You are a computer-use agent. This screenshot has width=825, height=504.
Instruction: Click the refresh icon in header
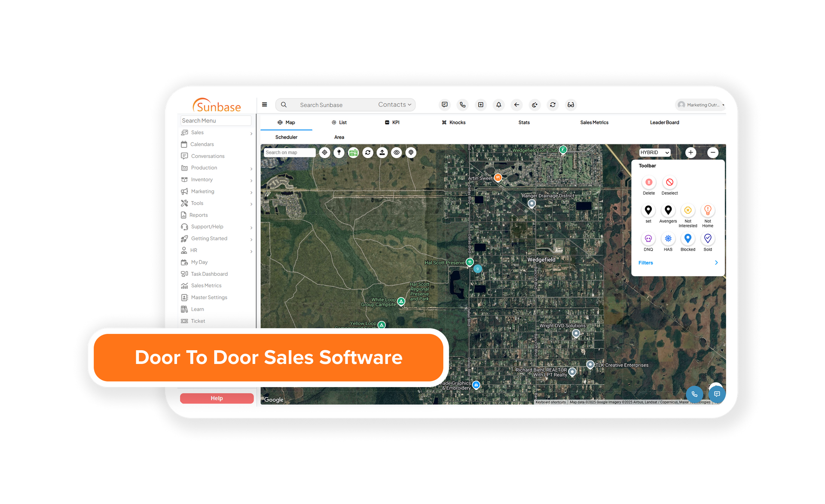[x=553, y=104]
